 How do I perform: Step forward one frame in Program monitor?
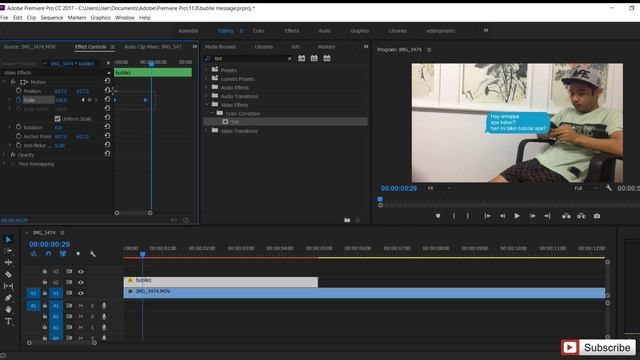coord(532,216)
